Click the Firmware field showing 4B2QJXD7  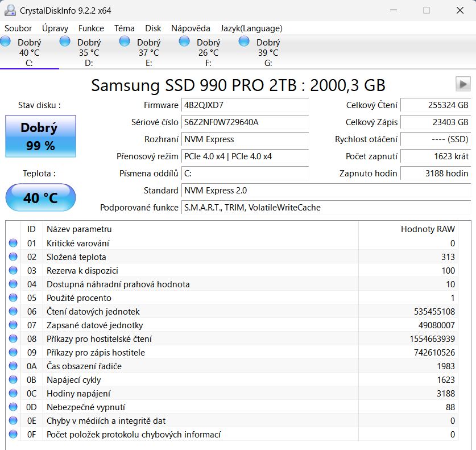click(x=245, y=105)
